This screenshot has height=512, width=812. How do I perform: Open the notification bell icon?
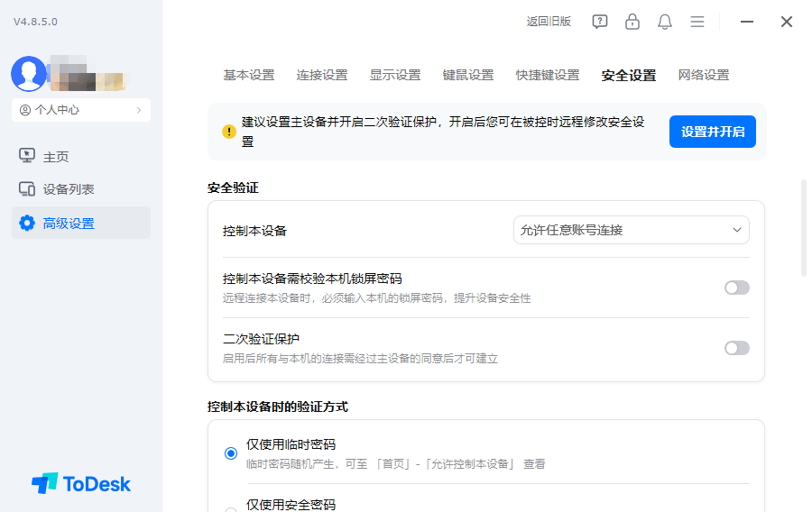665,22
